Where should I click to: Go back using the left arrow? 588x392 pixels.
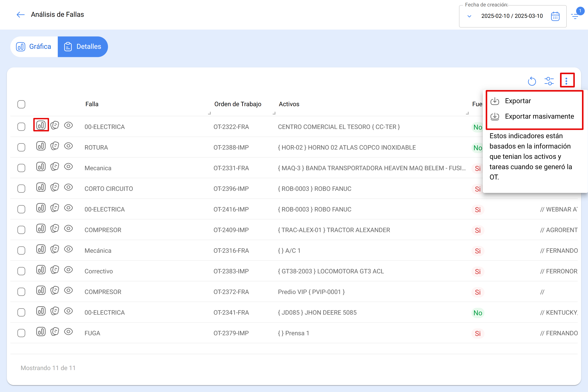(x=20, y=14)
